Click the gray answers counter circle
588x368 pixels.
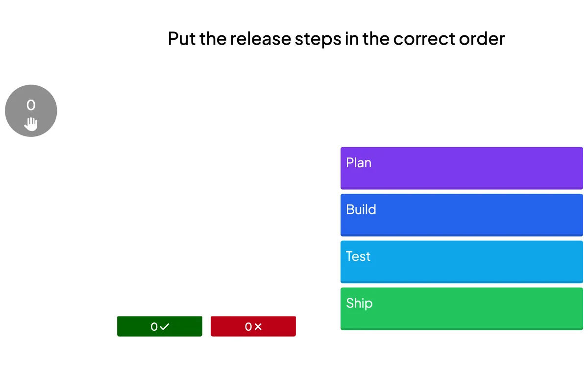click(x=31, y=111)
